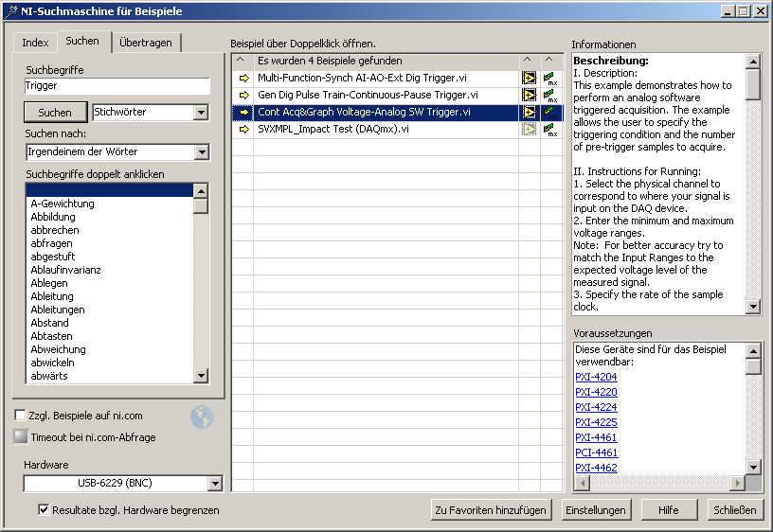
Task: Click Voraussetzungen horizontal scroll right arrow
Action: coord(738,483)
